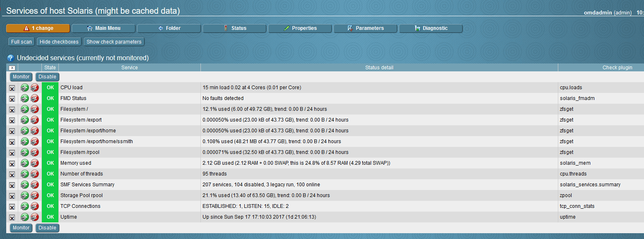The width and height of the screenshot is (644, 239).
Task: Toggle checkbox for Storage Pool rpool row
Action: pos(12,196)
